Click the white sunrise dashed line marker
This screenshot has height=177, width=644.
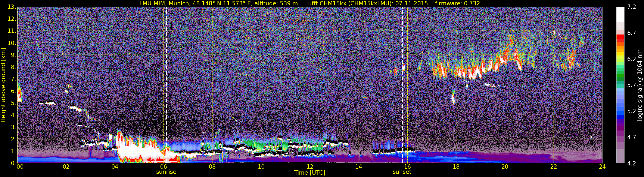(x=167, y=85)
